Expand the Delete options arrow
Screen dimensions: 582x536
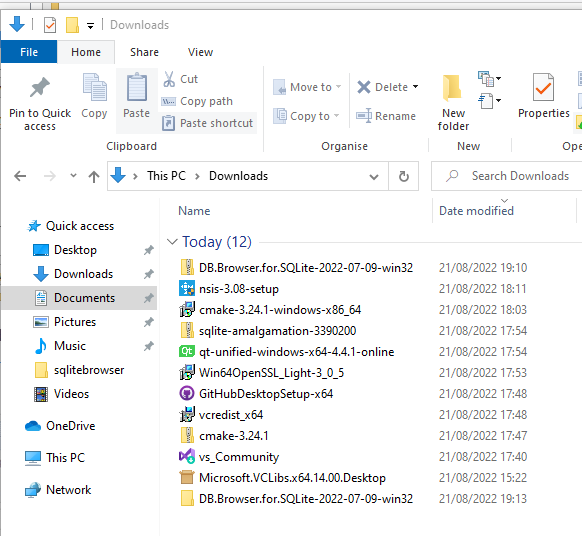coord(415,87)
